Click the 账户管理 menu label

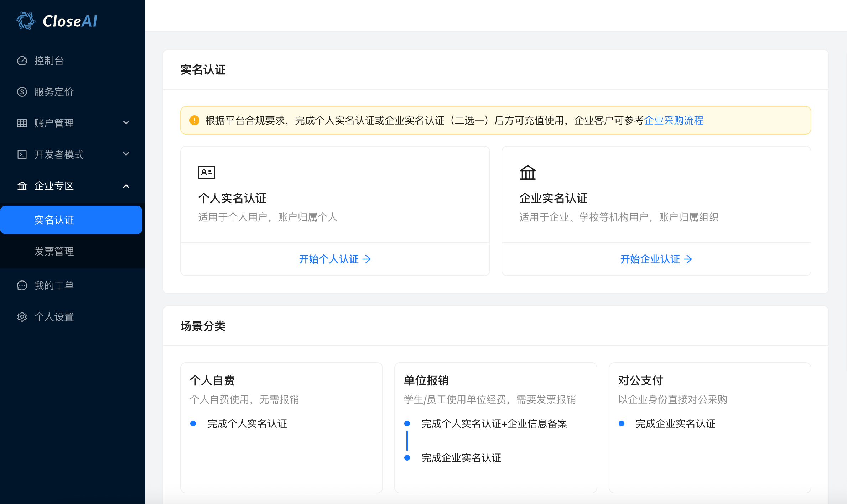click(x=54, y=123)
